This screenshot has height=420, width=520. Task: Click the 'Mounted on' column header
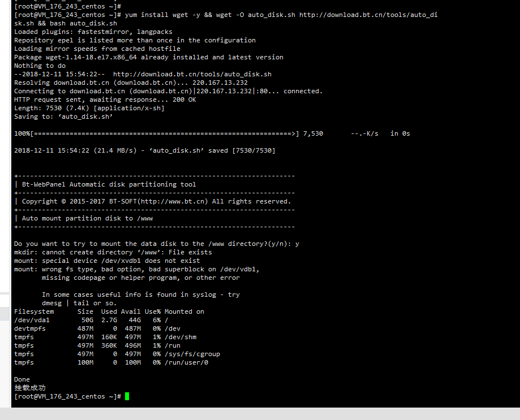tap(184, 311)
